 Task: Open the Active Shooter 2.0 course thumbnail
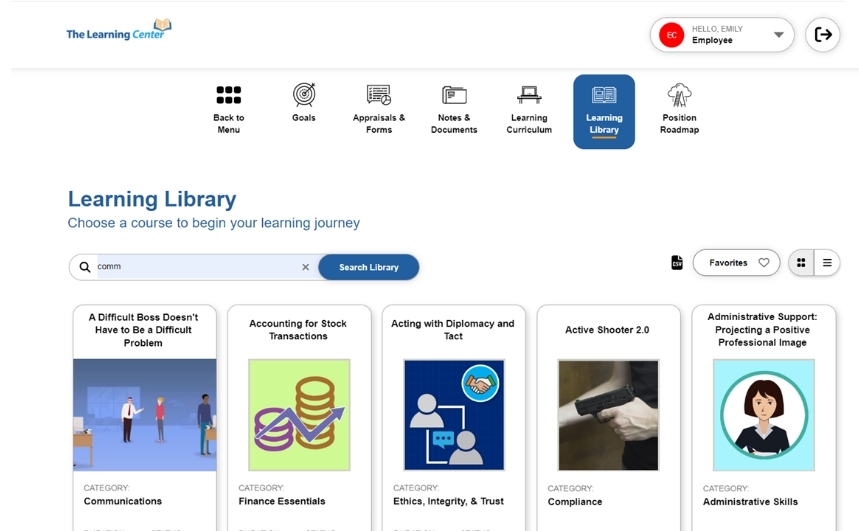pos(608,415)
